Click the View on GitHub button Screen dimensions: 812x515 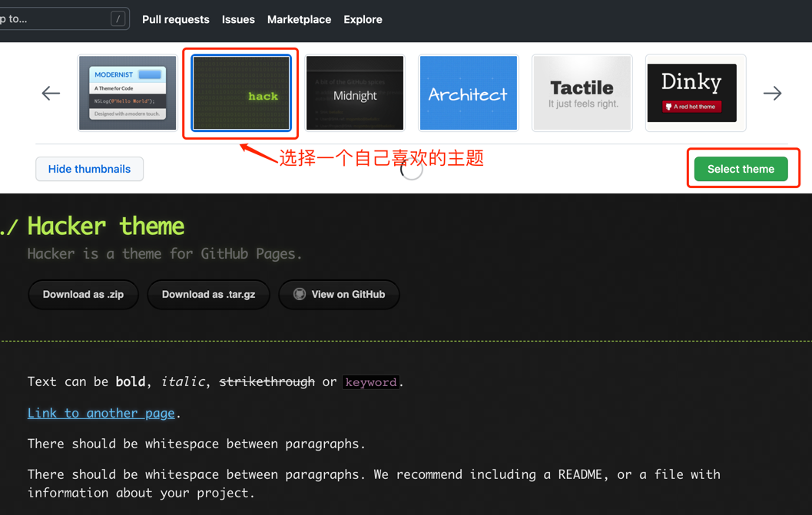pos(339,294)
